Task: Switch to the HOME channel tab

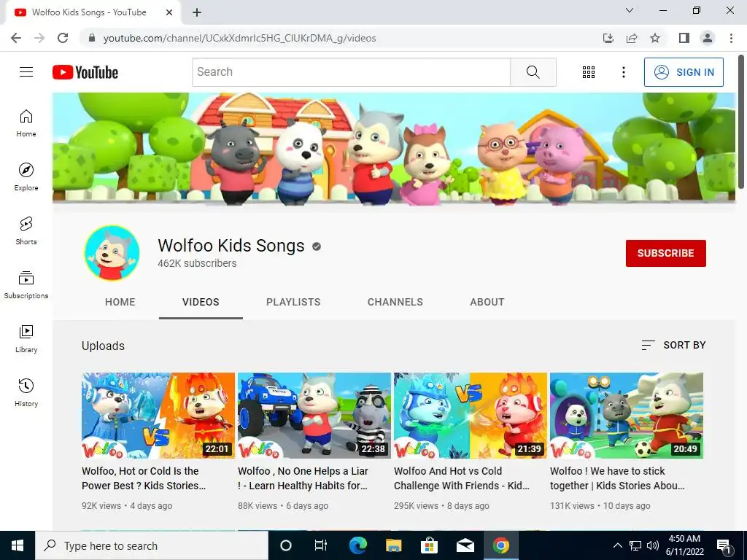Action: click(x=120, y=302)
